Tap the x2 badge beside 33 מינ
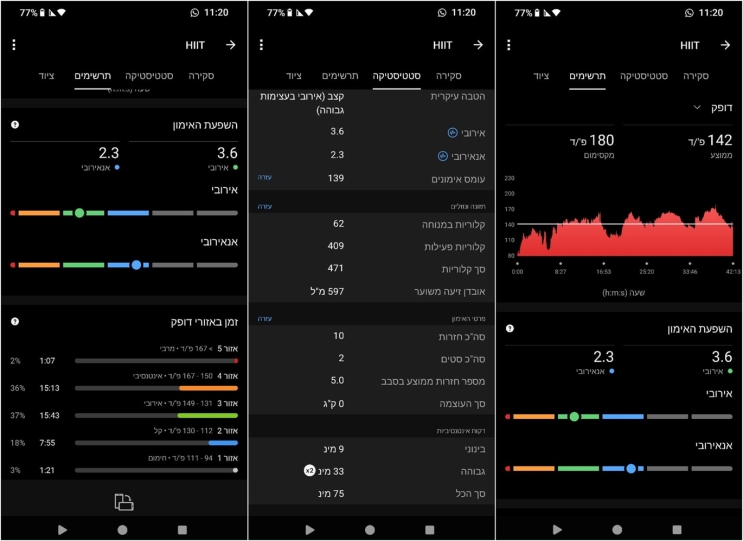The image size is (743, 541). (310, 468)
